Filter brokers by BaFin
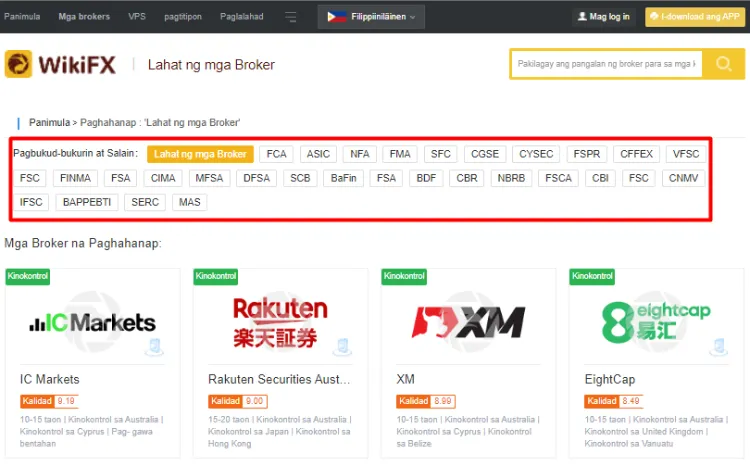750x466 pixels. 343,178
